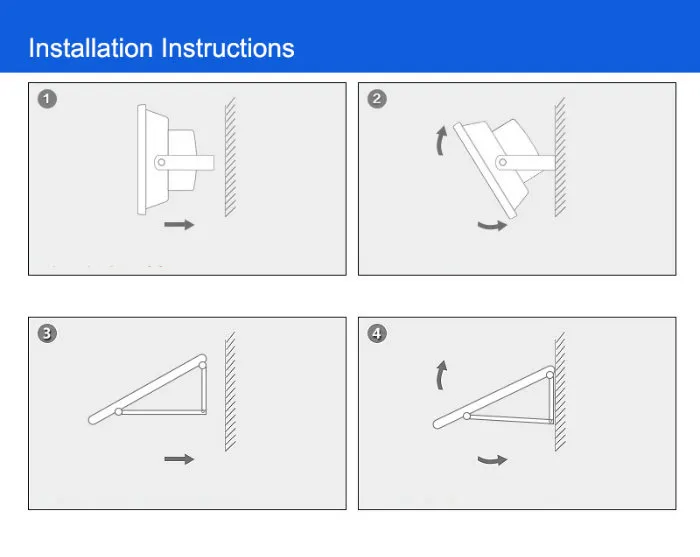Click the curved right arrow at bottom of panel 4
The image size is (700, 557).
pyautogui.click(x=492, y=460)
